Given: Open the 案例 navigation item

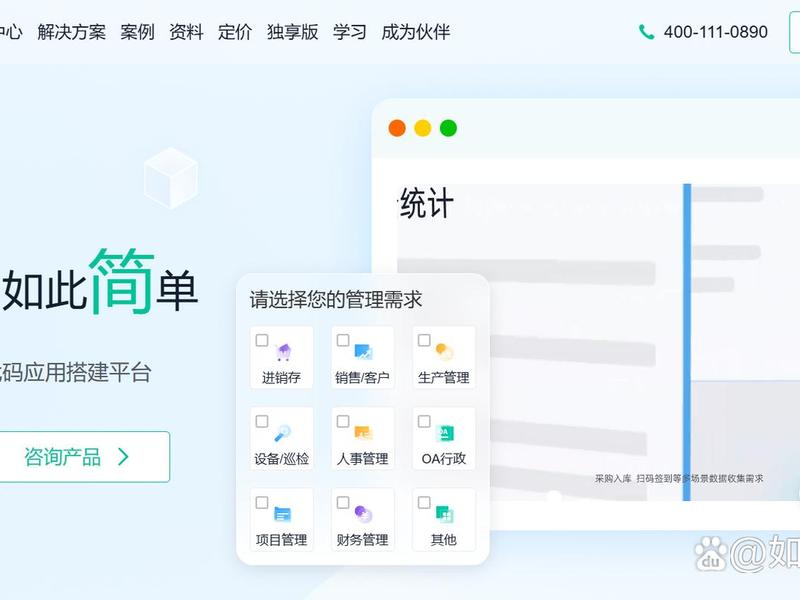Looking at the screenshot, I should pyautogui.click(x=137, y=32).
